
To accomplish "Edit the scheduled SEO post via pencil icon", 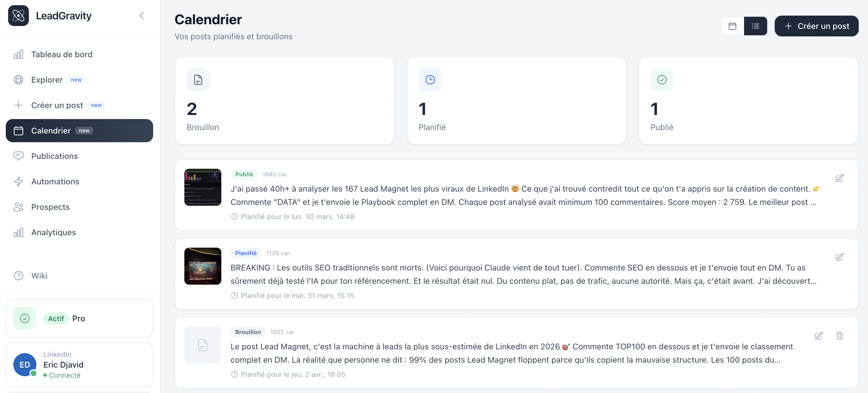I will (x=840, y=257).
